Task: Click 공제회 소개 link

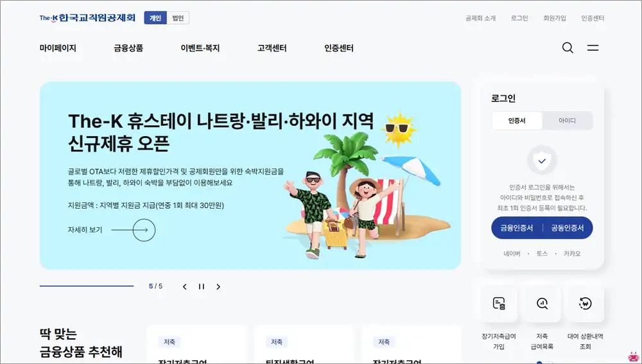Action: 480,18
